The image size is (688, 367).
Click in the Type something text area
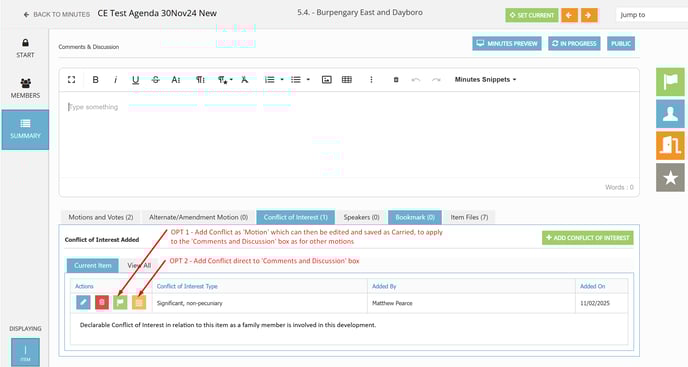pyautogui.click(x=349, y=134)
